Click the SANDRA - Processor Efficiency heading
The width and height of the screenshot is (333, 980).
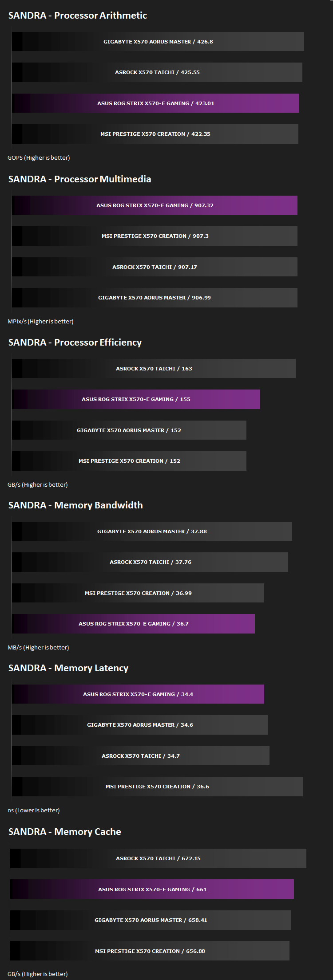75,342
